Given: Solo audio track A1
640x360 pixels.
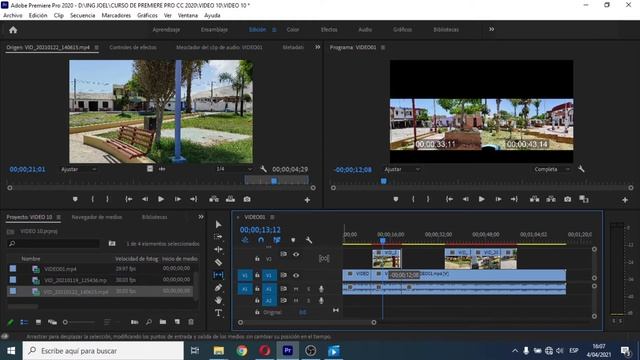Looking at the screenshot, I should pos(309,289).
